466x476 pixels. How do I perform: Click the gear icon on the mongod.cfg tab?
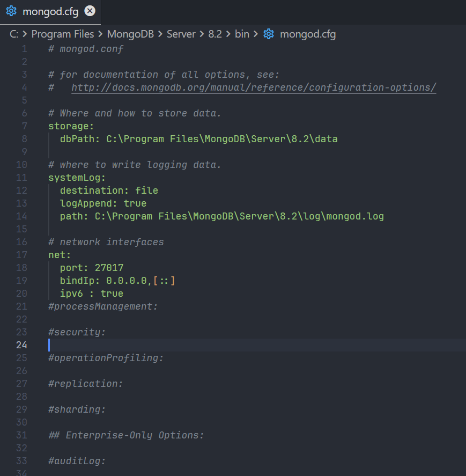pyautogui.click(x=10, y=10)
